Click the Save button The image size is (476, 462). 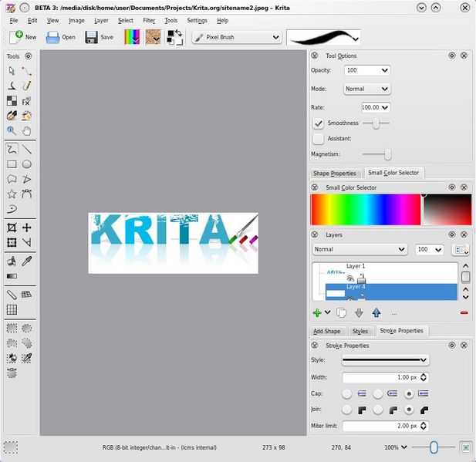click(x=99, y=37)
